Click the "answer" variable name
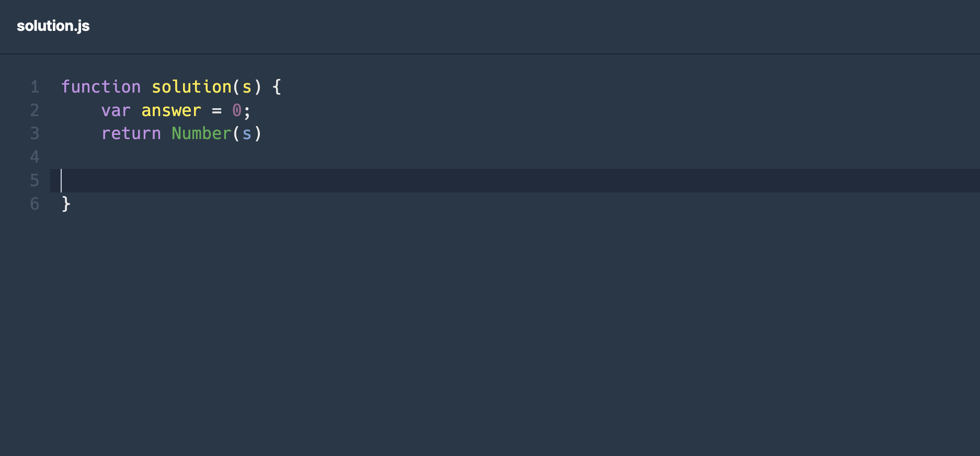This screenshot has width=980, height=456. [171, 110]
